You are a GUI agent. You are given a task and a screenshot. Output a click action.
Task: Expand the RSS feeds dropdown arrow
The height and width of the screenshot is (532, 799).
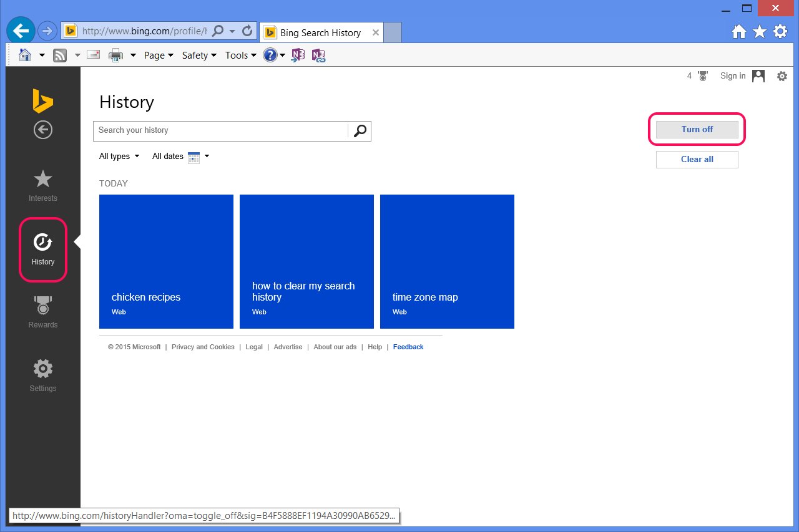coord(77,56)
